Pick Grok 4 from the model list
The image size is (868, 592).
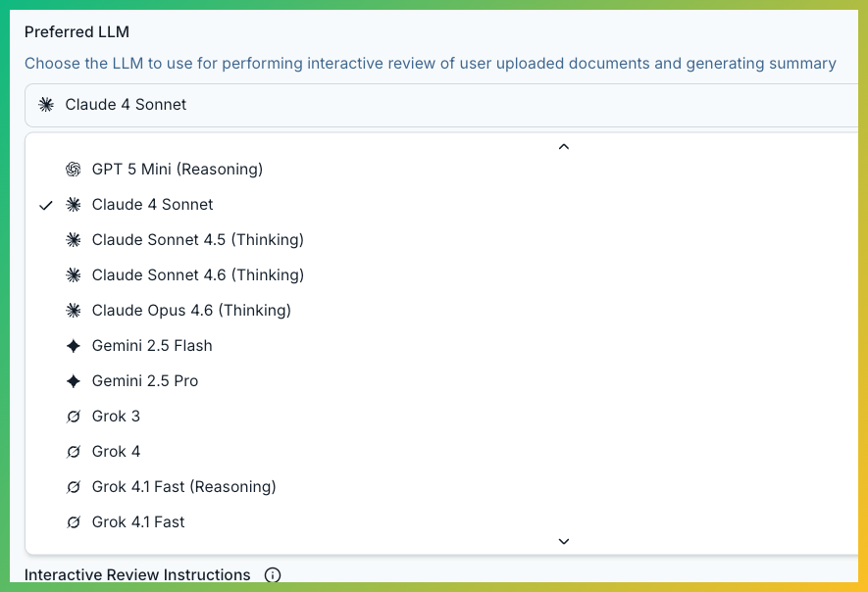pyautogui.click(x=116, y=452)
